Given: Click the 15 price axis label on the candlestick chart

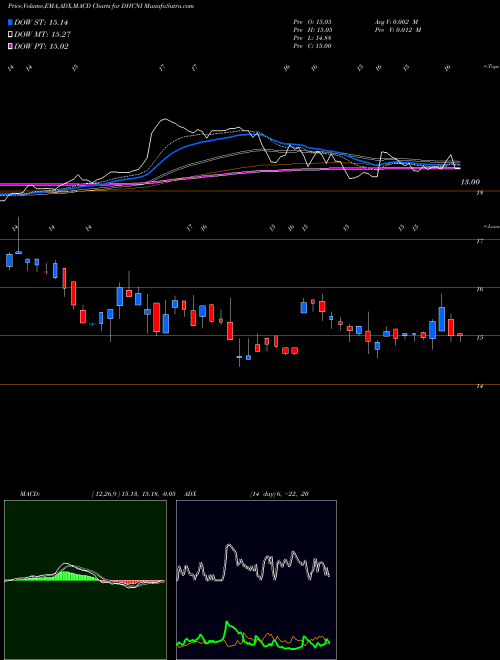Looking at the screenshot, I should [x=479, y=338].
